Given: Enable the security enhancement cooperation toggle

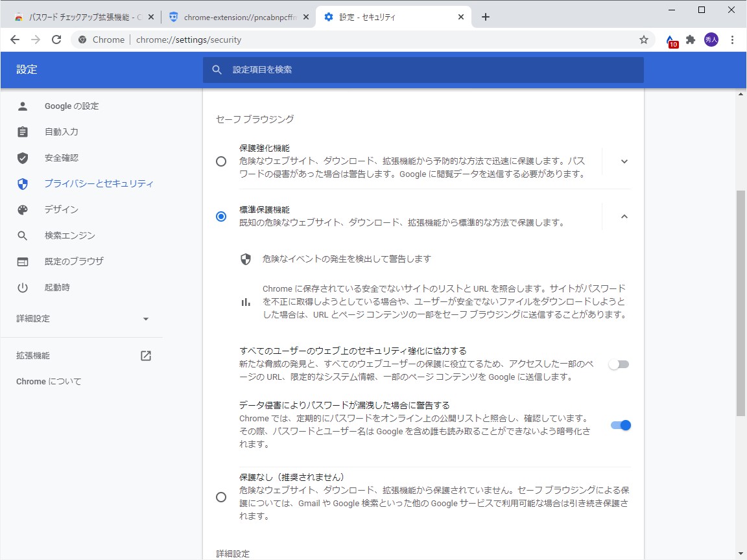Looking at the screenshot, I should click(618, 364).
